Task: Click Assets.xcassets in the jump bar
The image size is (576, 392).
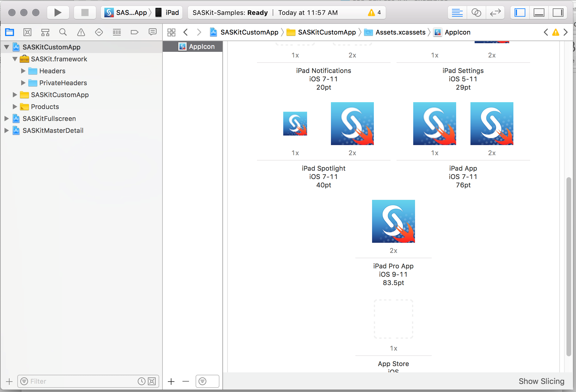Action: [x=400, y=32]
